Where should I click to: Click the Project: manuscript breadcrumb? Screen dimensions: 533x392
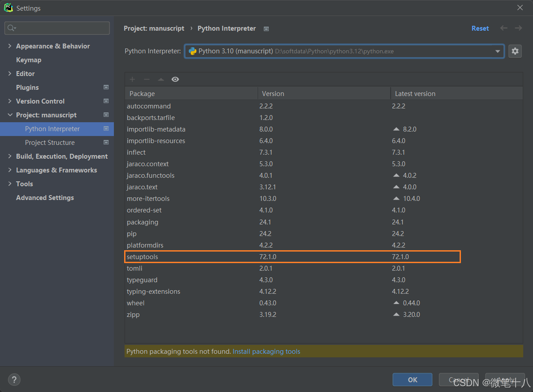154,28
